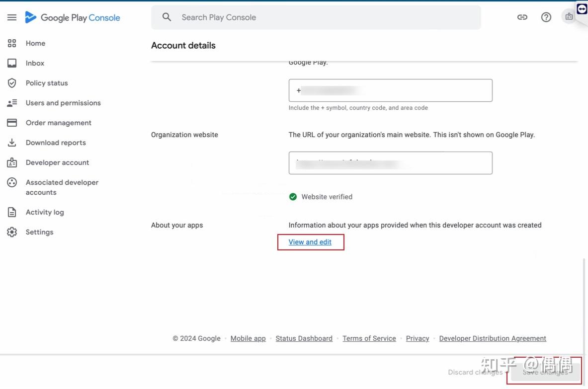
Task: Focus the Search Play Console field
Action: click(318, 17)
